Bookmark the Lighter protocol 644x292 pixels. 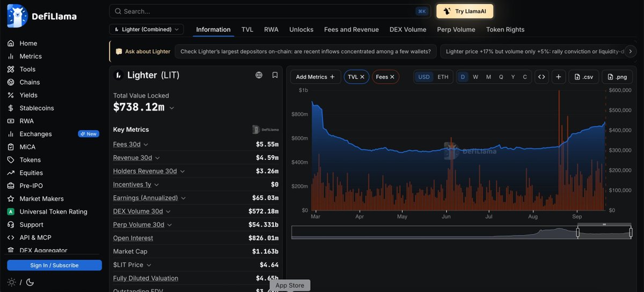[275, 75]
